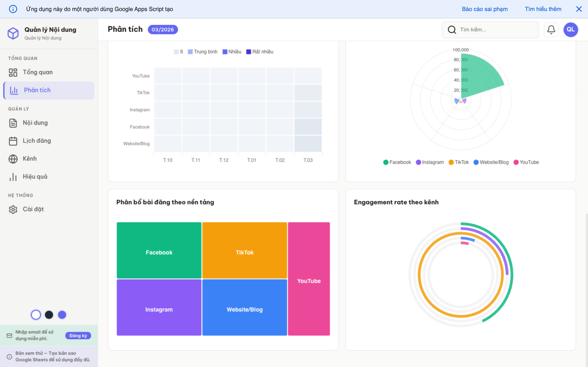Image resolution: width=588 pixels, height=367 pixels.
Task: Click the info icon in top banner
Action: pos(13,9)
